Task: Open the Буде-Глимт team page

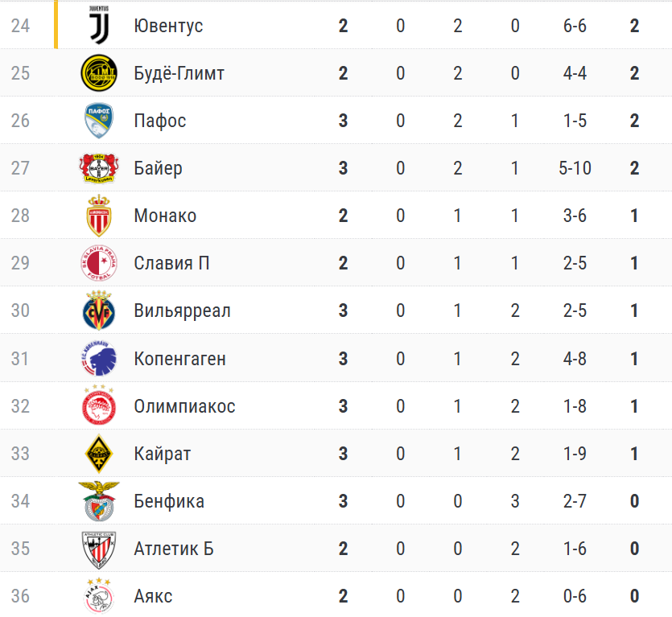Action: 179,73
